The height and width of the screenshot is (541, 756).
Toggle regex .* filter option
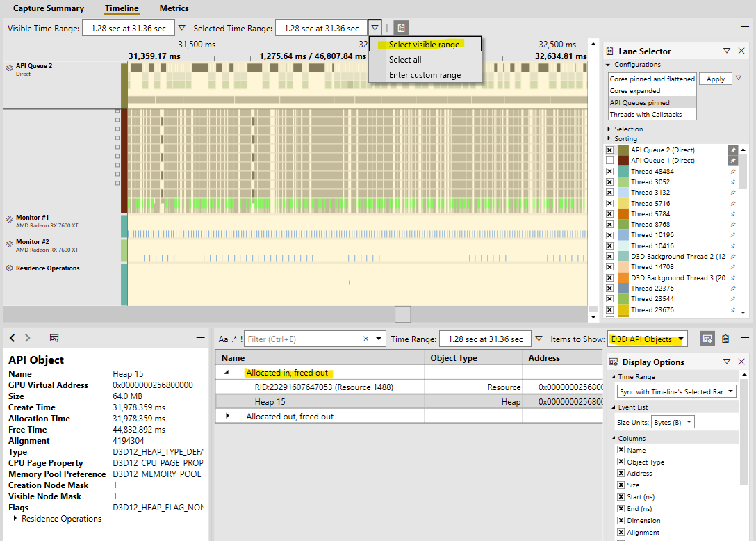(234, 339)
